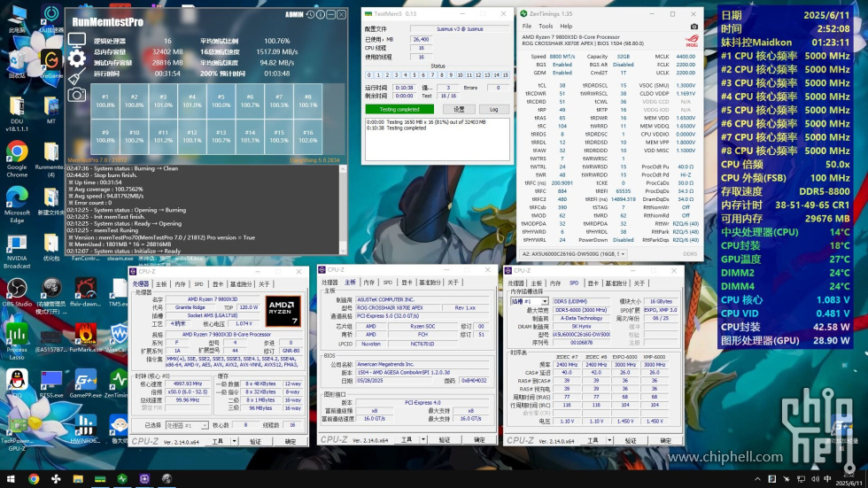
Task: Click the broom clean icon in RunMemtestPro
Action: point(76,77)
